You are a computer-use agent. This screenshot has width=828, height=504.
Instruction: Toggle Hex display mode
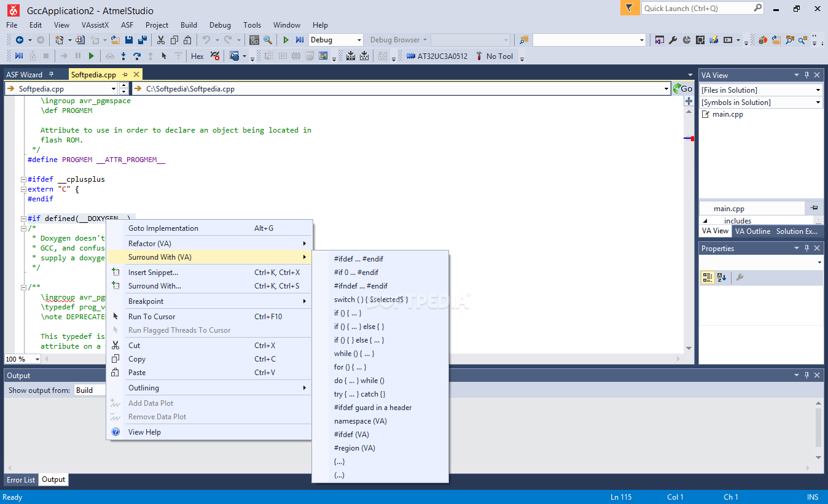pos(197,56)
